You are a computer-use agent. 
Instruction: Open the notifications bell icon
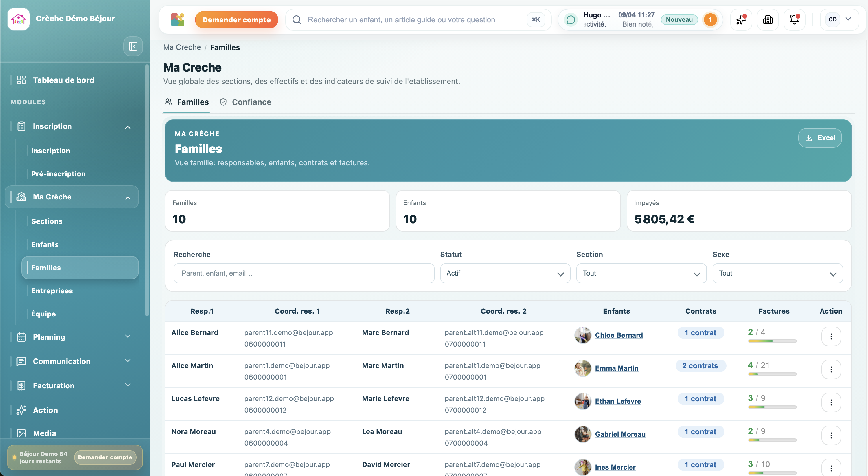795,19
